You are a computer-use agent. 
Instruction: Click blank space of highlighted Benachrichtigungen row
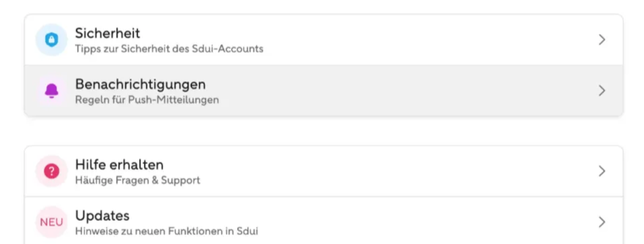click(411, 91)
